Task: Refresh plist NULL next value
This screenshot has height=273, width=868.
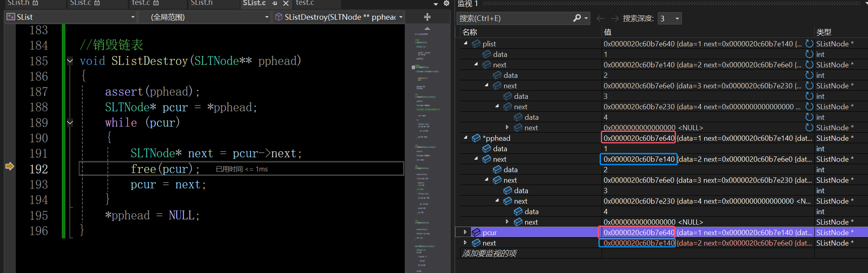Action: [809, 127]
